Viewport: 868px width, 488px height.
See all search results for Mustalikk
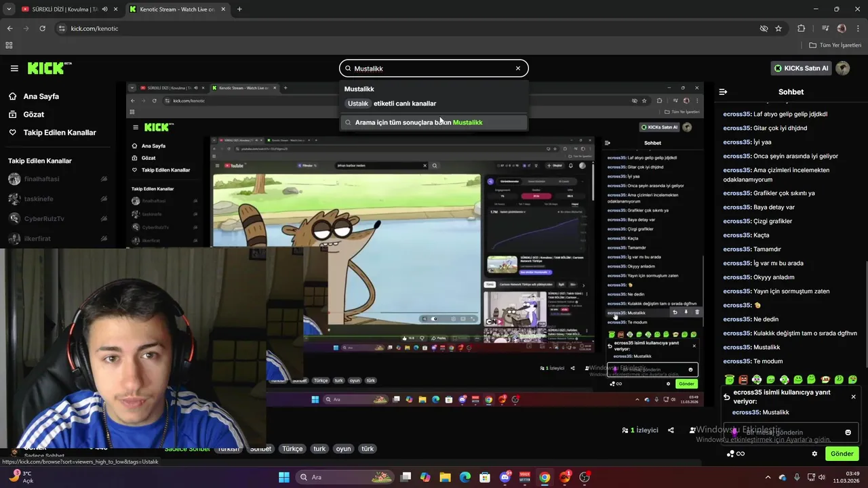point(434,123)
